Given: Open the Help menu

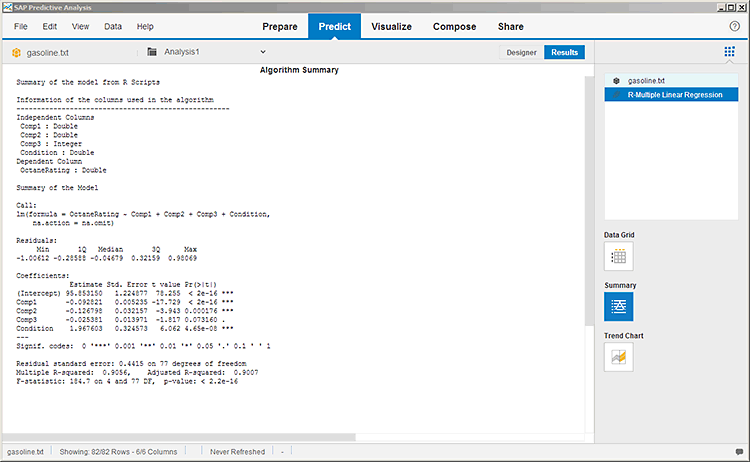Looking at the screenshot, I should point(145,26).
